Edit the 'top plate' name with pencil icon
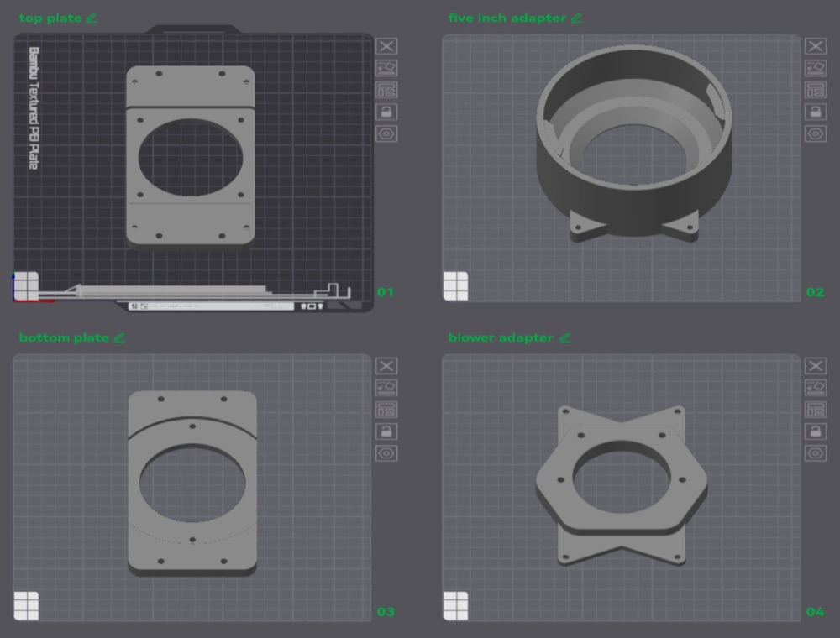This screenshot has width=840, height=638. pos(92,18)
